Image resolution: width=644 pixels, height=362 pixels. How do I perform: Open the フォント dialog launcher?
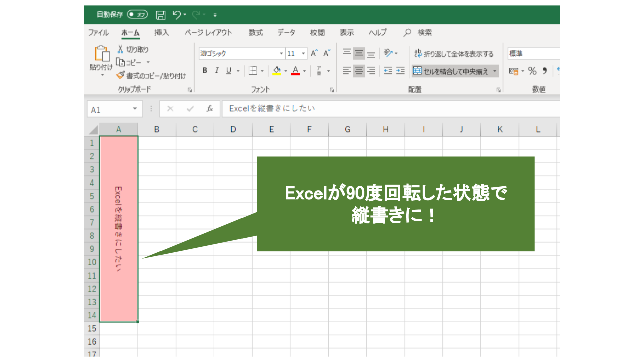pyautogui.click(x=332, y=90)
